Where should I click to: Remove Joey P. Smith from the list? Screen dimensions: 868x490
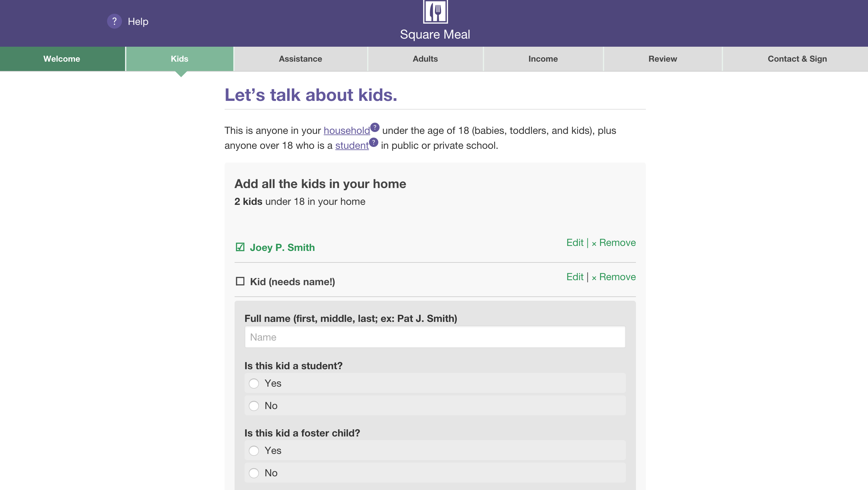click(614, 243)
